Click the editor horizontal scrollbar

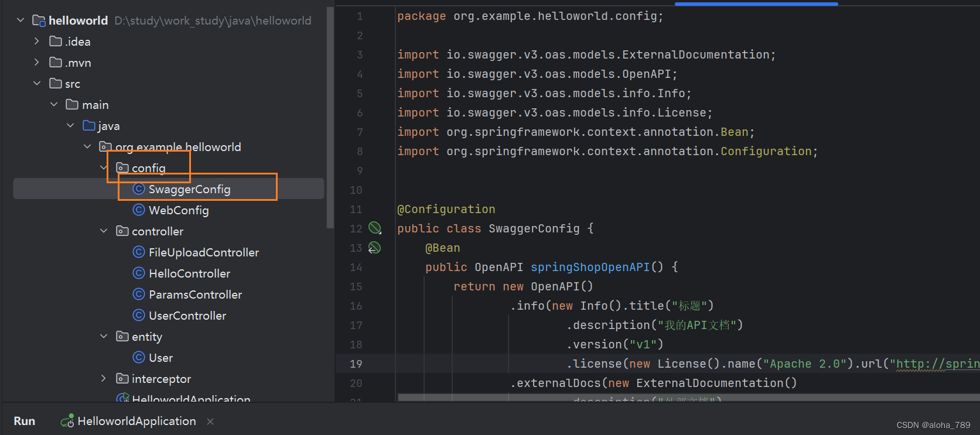(x=688, y=398)
